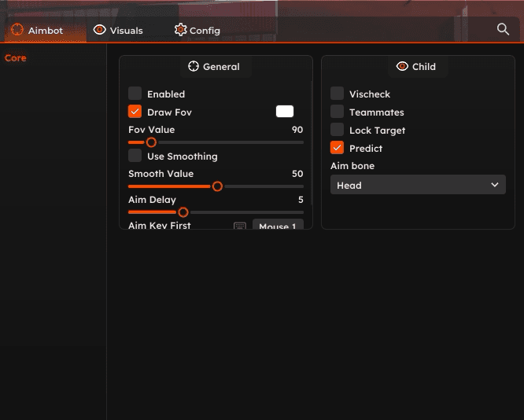Viewport: 524px width, 420px height.
Task: Click the Child section eye icon
Action: coord(402,67)
